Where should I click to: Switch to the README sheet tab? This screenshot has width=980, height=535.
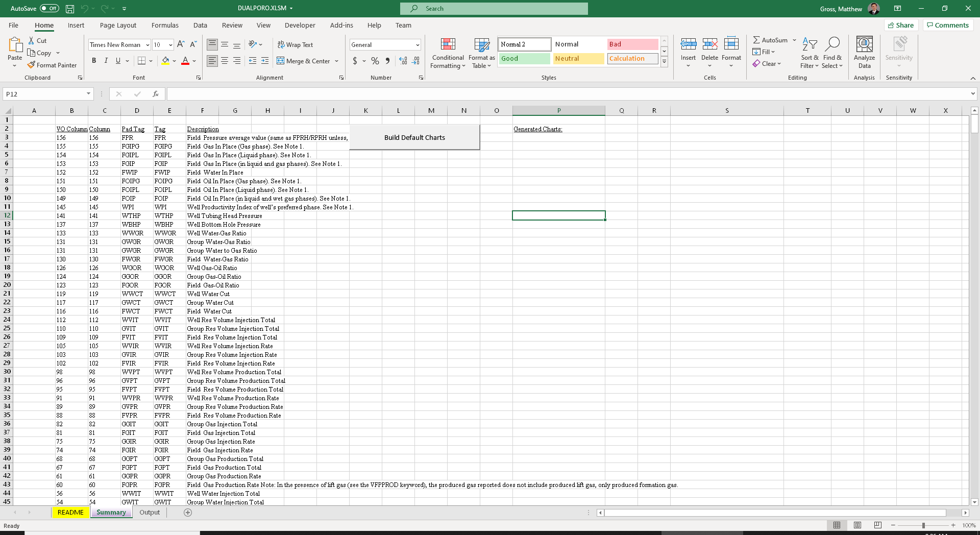coord(70,513)
